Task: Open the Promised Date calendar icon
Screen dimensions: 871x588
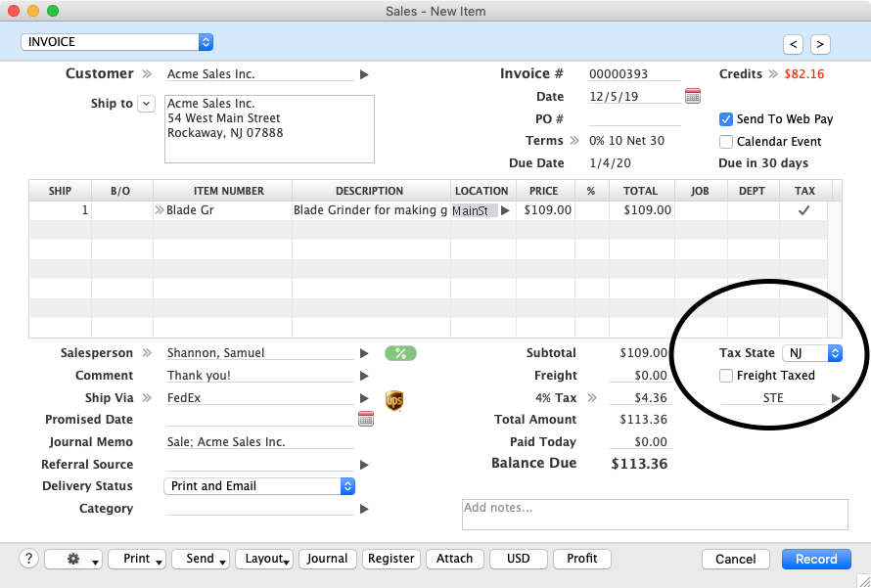Action: (366, 420)
